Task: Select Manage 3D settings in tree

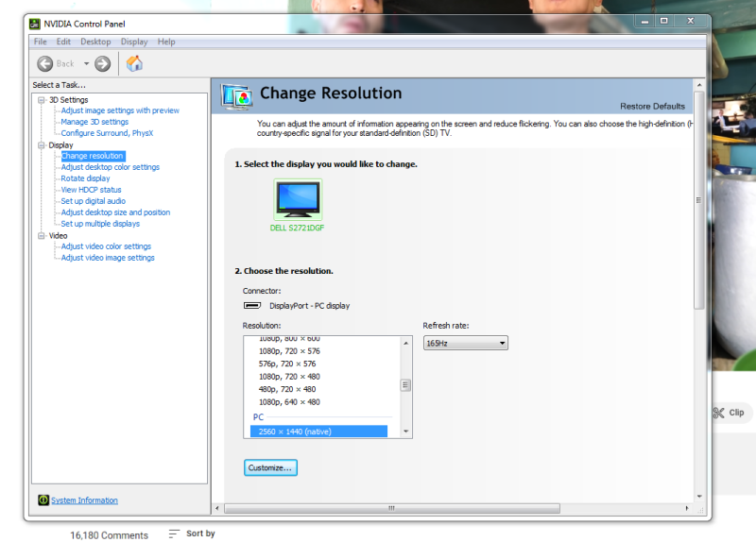Action: [94, 122]
